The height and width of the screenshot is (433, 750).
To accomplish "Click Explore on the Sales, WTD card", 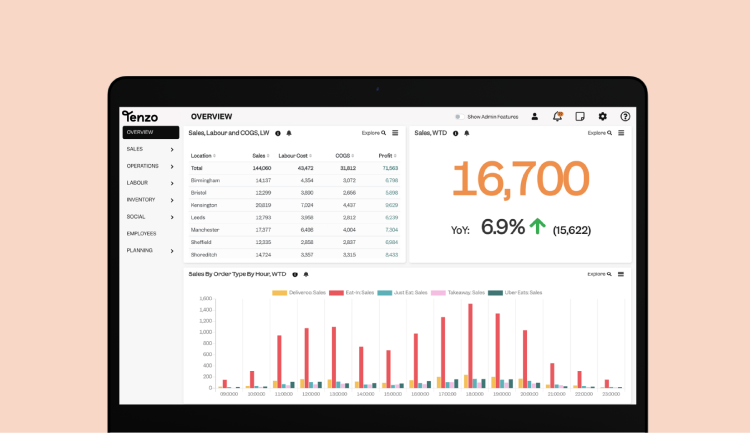I will point(599,133).
